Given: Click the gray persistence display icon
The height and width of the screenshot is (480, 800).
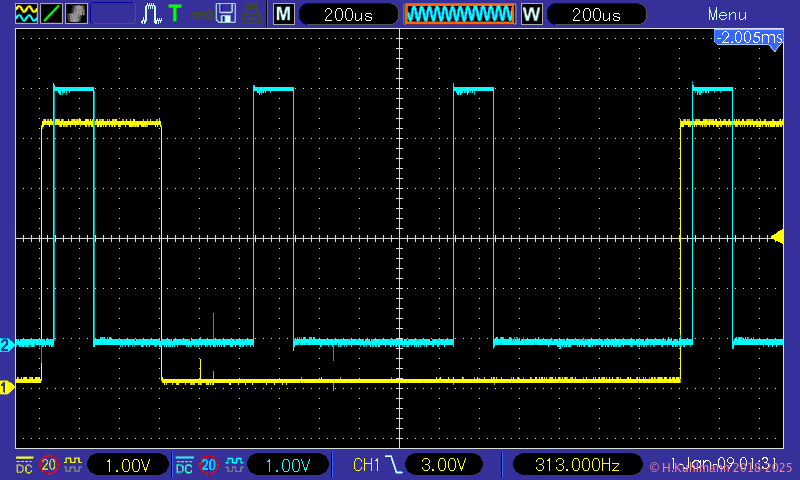Looking at the screenshot, I should (x=76, y=13).
